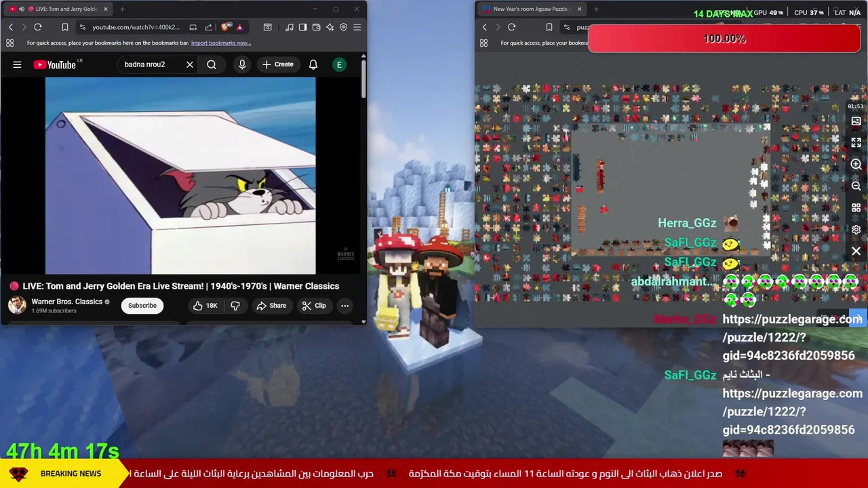Image resolution: width=868 pixels, height=488 pixels.
Task: Zoom in on the jigsaw puzzle
Action: coord(856,164)
